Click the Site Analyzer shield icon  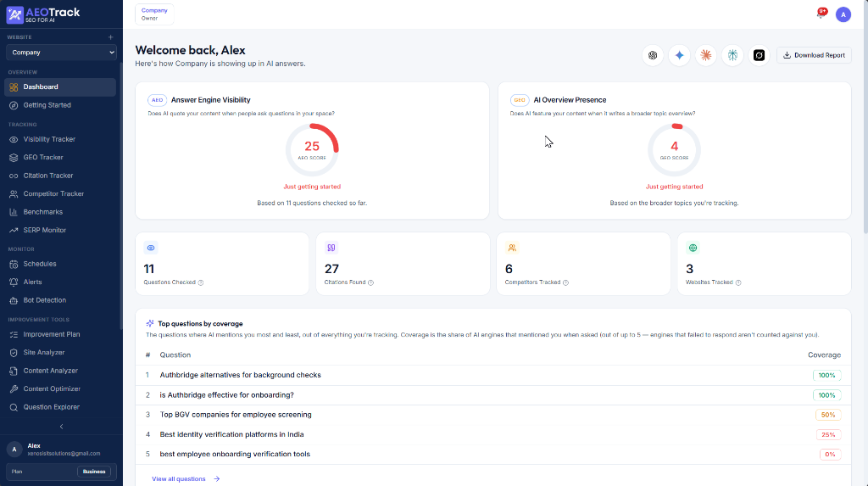[x=14, y=353]
